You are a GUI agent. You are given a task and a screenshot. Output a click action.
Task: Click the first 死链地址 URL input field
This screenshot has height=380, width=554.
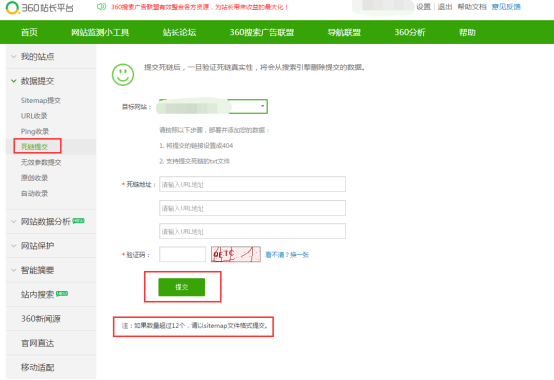tap(252, 184)
